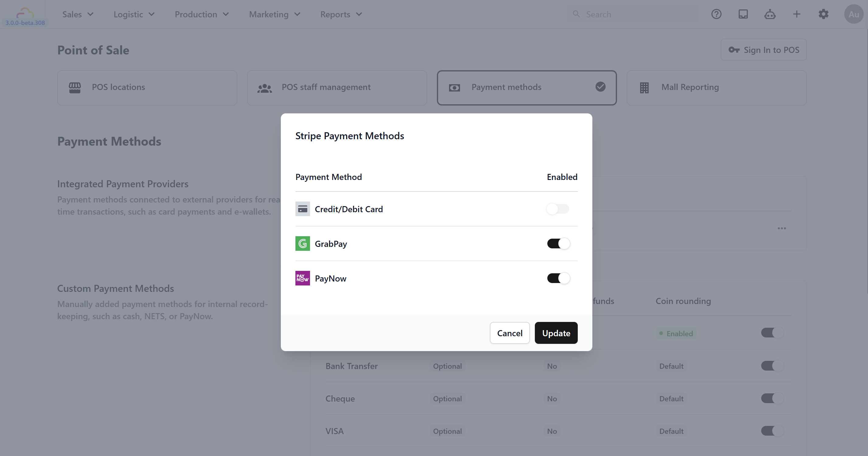Open the three-dot more options menu
The height and width of the screenshot is (456, 868).
782,228
